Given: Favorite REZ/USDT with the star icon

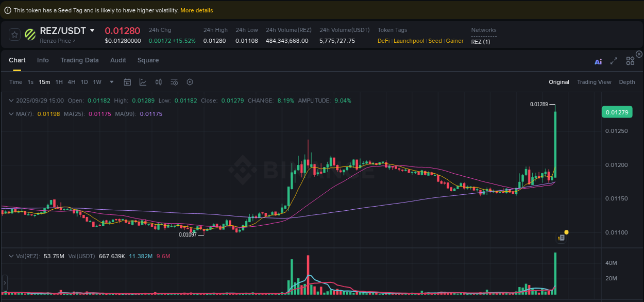Looking at the screenshot, I should click(14, 35).
